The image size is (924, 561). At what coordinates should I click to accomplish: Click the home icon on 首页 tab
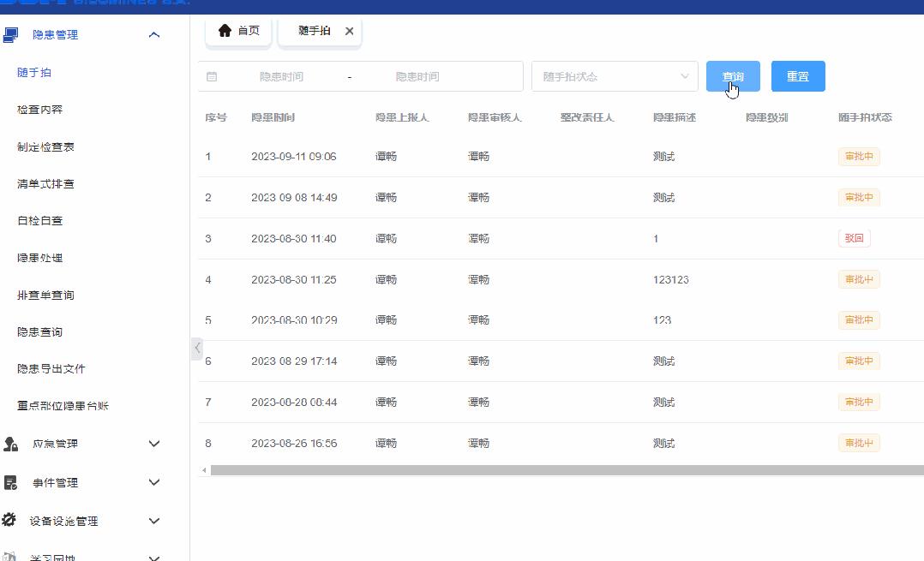[x=226, y=29]
